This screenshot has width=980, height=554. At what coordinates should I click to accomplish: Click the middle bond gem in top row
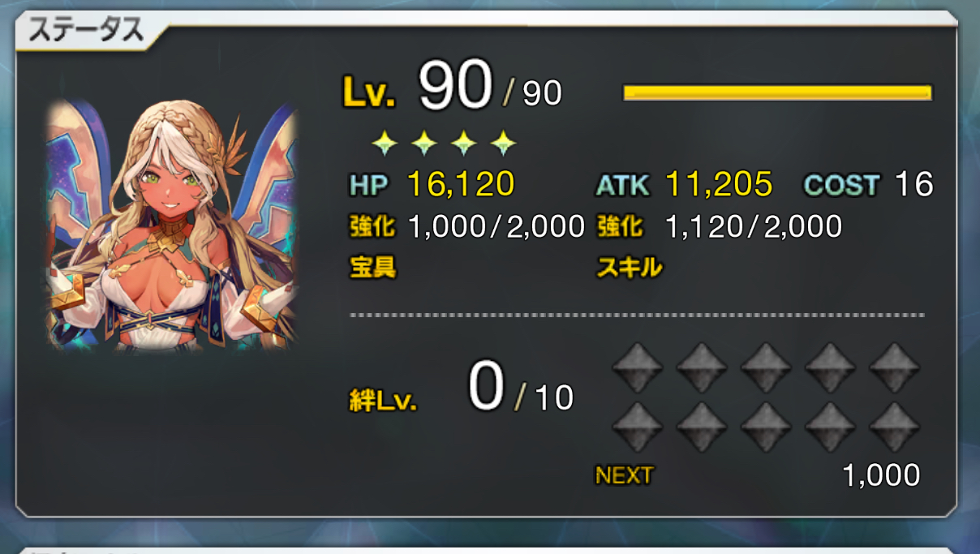coord(766,367)
